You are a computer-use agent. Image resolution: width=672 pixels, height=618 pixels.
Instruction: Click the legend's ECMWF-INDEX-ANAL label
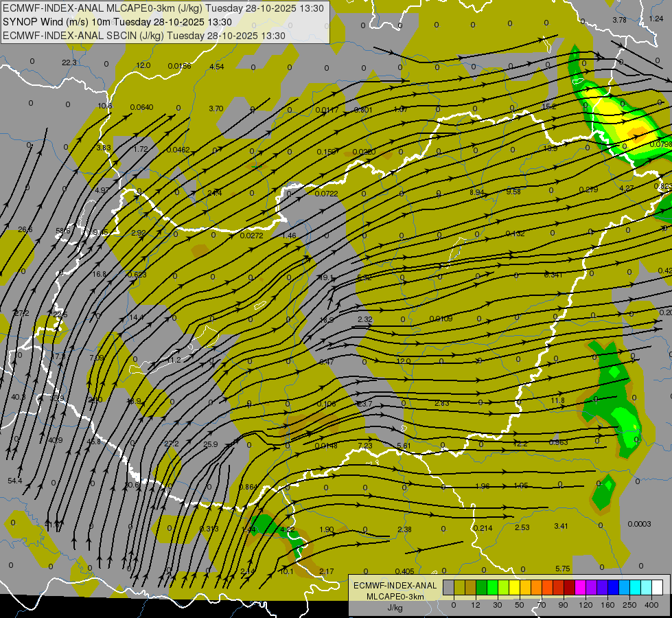coord(395,586)
